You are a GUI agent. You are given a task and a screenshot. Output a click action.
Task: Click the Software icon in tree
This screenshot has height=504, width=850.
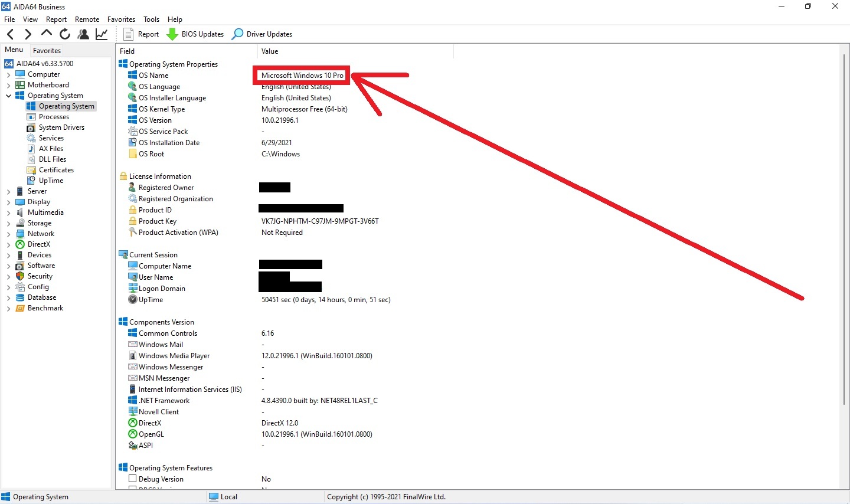[20, 266]
